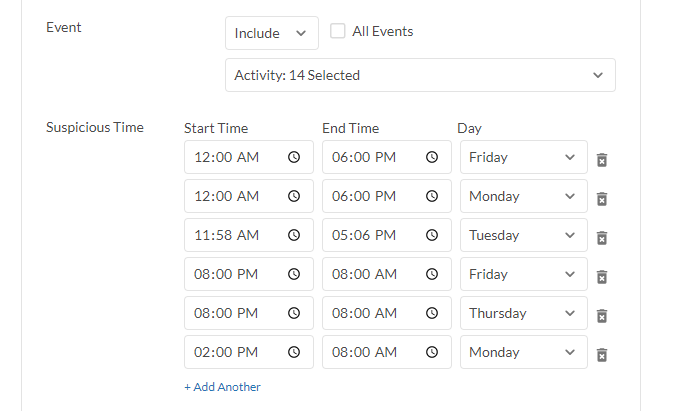679x411 pixels.
Task: Delete the 02:00 PM Monday time row
Action: coord(602,354)
